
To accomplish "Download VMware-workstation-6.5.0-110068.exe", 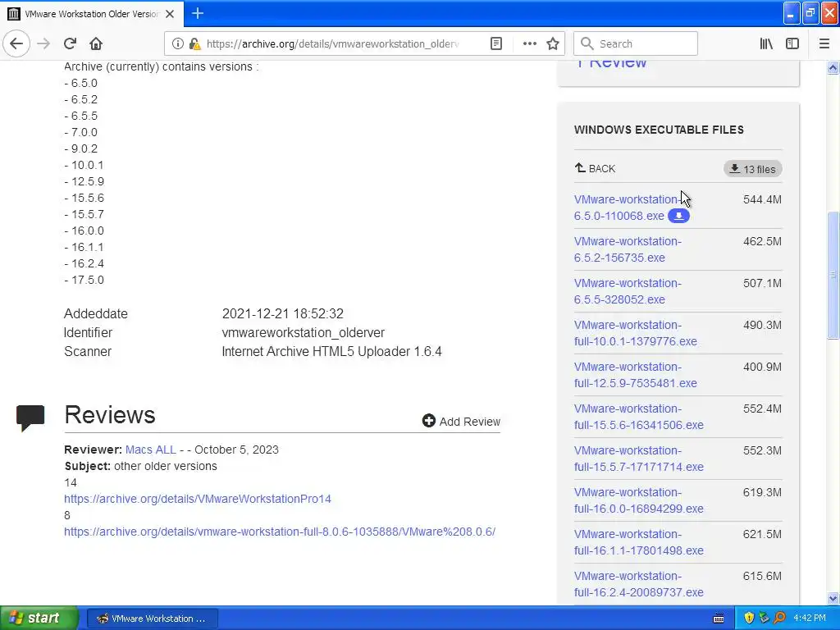I will [x=626, y=208].
